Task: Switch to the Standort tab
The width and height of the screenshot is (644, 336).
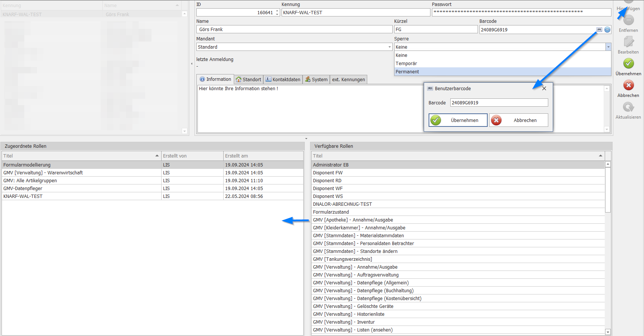Action: 249,80
